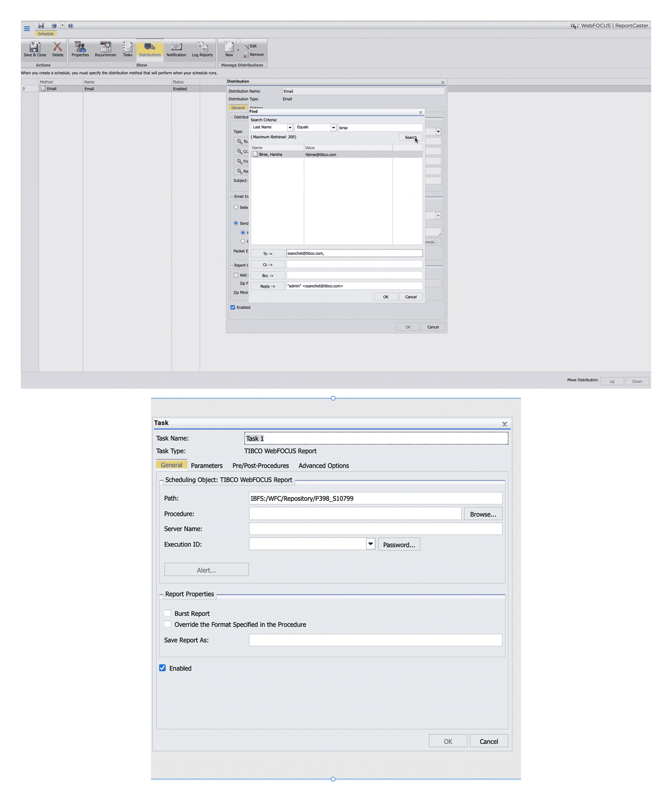
Task: Switch to the Parameters tab
Action: click(x=206, y=465)
